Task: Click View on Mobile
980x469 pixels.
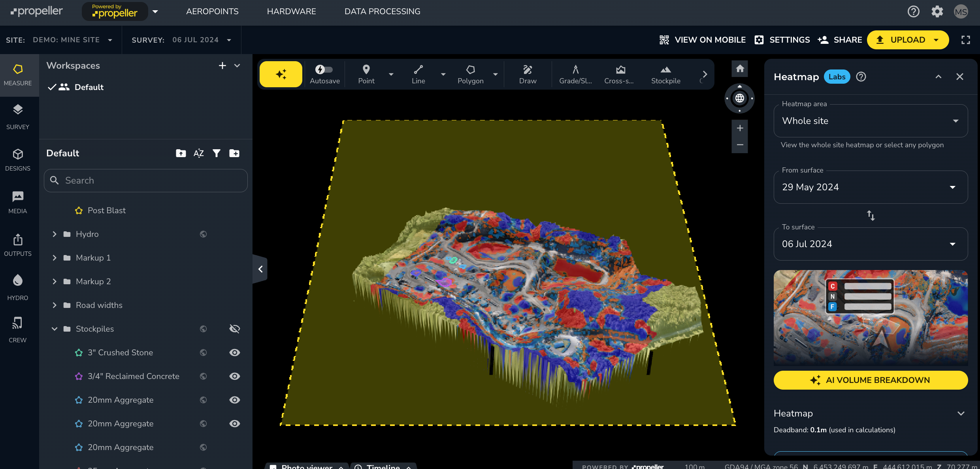Action: (703, 40)
